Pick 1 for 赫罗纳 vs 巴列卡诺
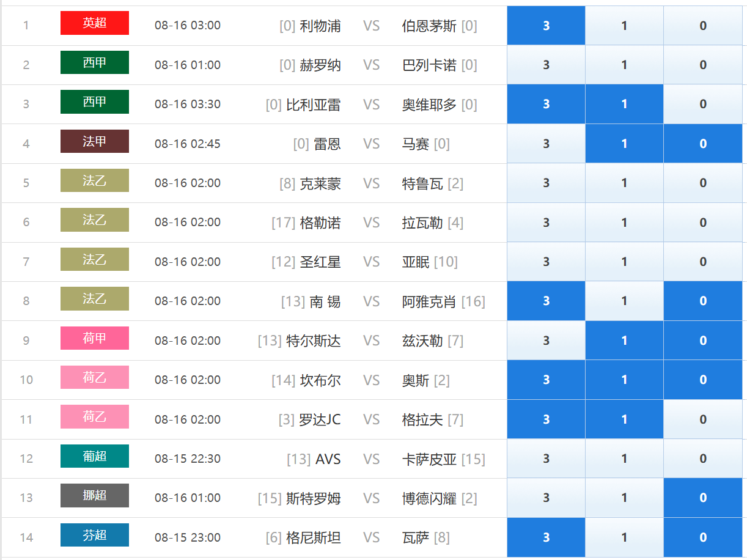 click(624, 65)
